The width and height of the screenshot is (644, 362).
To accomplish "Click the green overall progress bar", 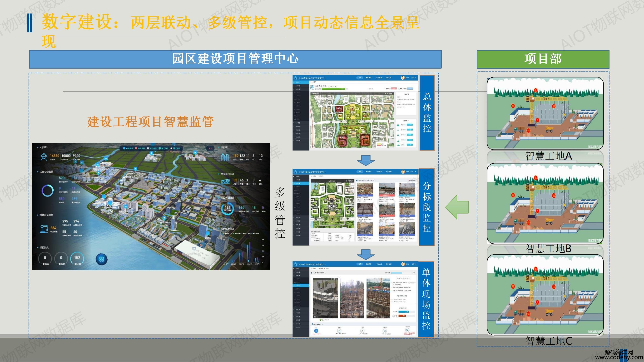I will pyautogui.click(x=333, y=89).
